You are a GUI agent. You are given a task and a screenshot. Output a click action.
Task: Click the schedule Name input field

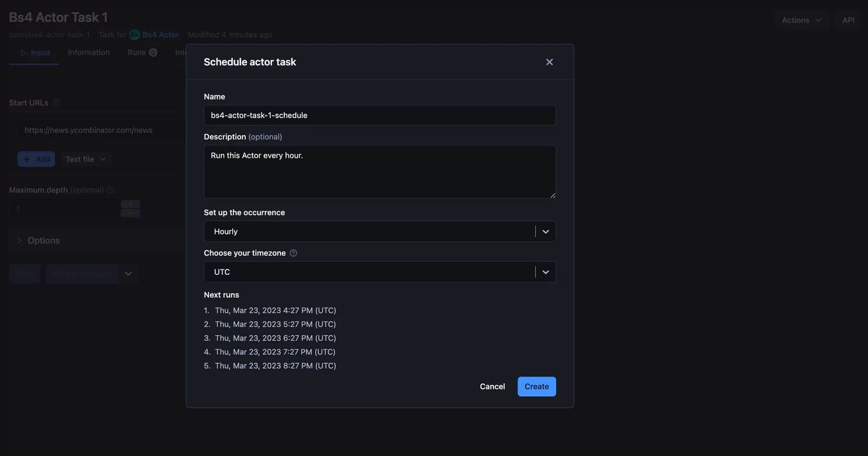coord(379,115)
